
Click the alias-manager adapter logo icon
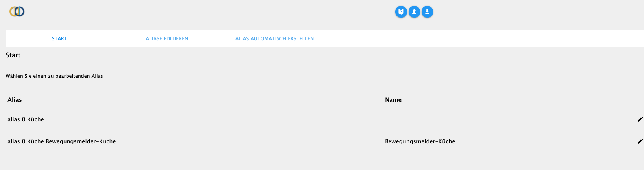(17, 12)
